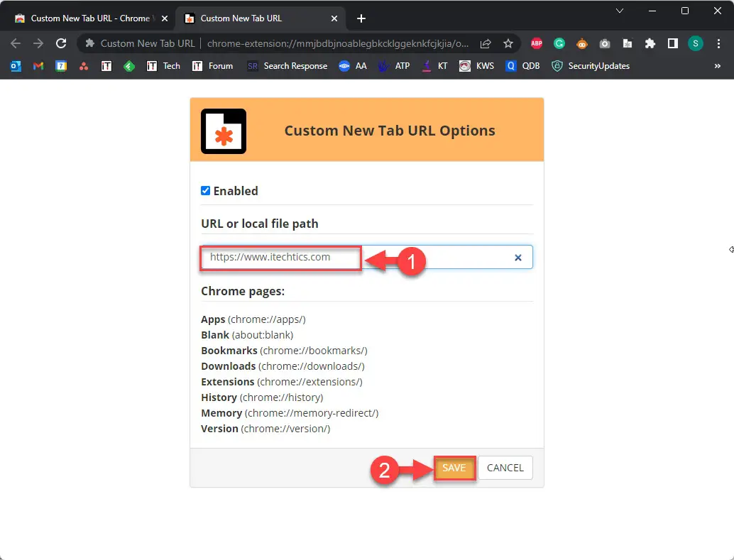The height and width of the screenshot is (560, 734).
Task: Open the Gmail bookmark
Action: tap(38, 66)
